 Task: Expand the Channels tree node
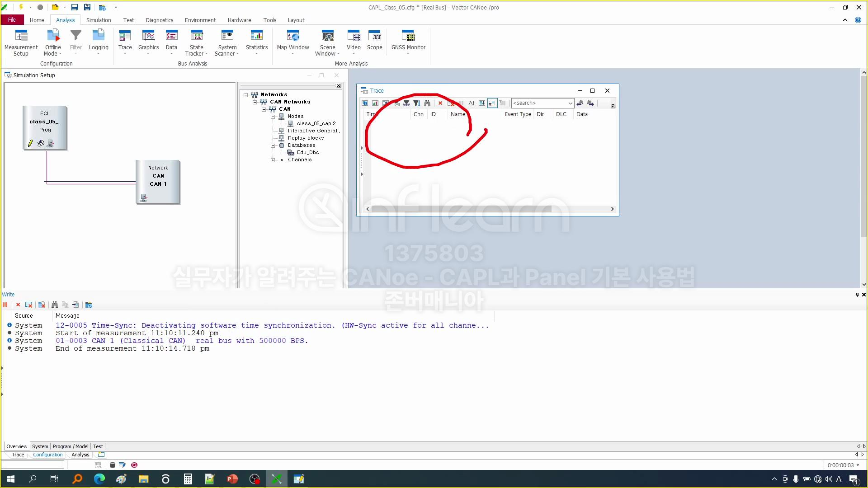tap(273, 160)
